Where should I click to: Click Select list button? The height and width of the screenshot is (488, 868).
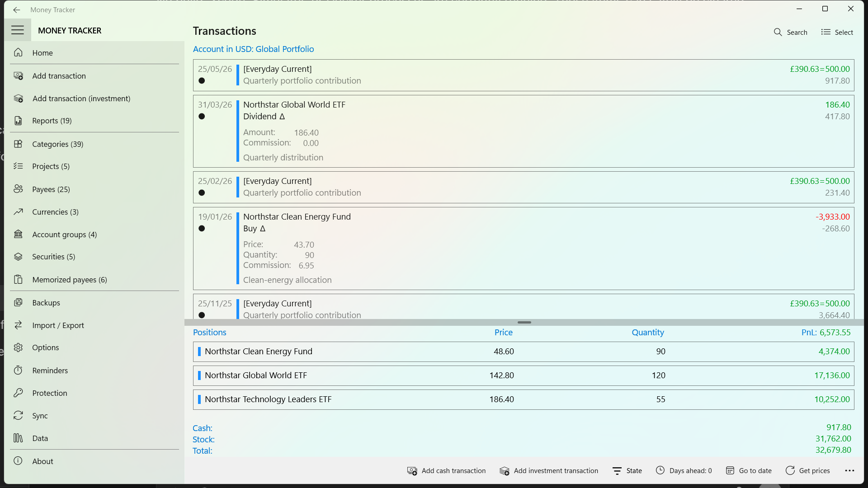837,32
